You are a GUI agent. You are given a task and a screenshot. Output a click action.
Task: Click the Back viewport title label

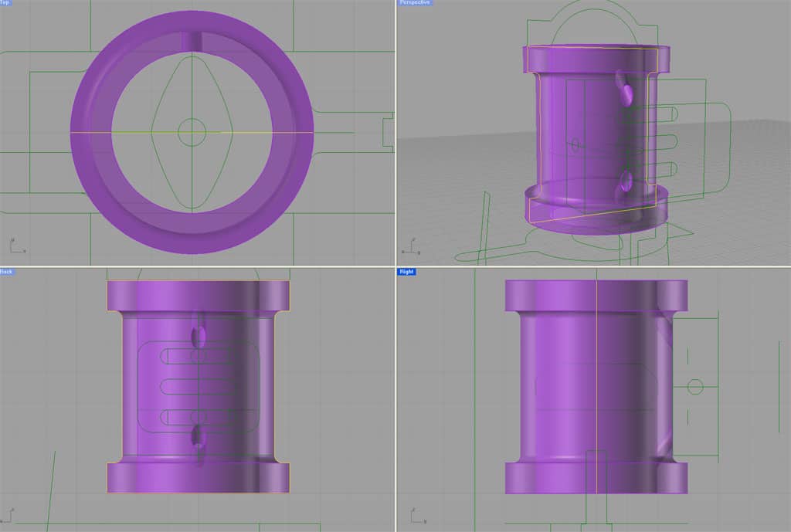tap(6, 272)
